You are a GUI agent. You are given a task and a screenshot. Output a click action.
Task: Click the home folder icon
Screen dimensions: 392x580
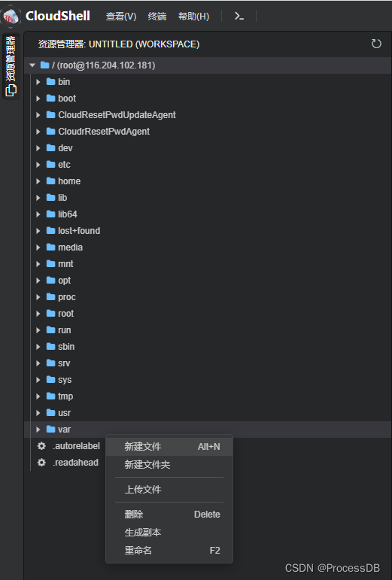tap(50, 181)
